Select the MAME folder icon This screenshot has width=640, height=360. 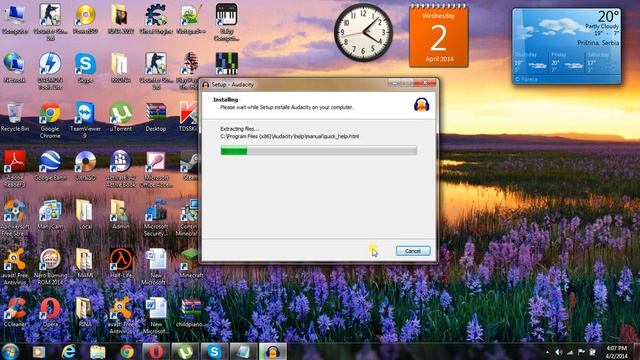coord(85,264)
